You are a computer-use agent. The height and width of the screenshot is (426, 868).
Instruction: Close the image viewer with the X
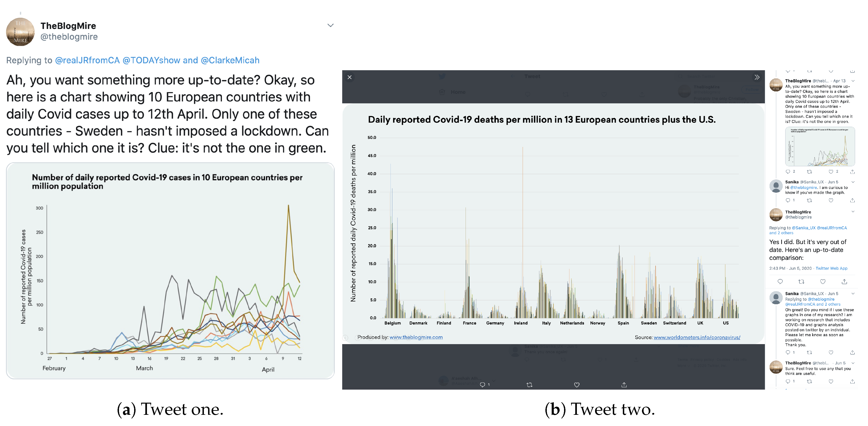point(349,77)
